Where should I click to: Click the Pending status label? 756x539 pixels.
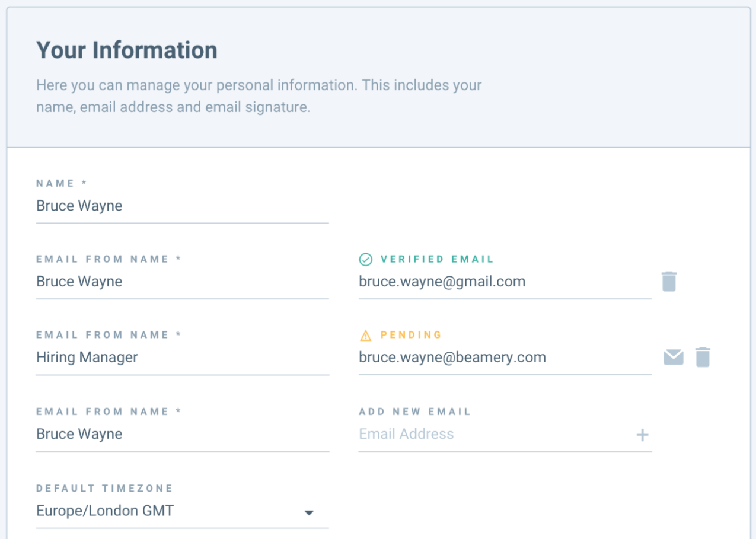411,335
